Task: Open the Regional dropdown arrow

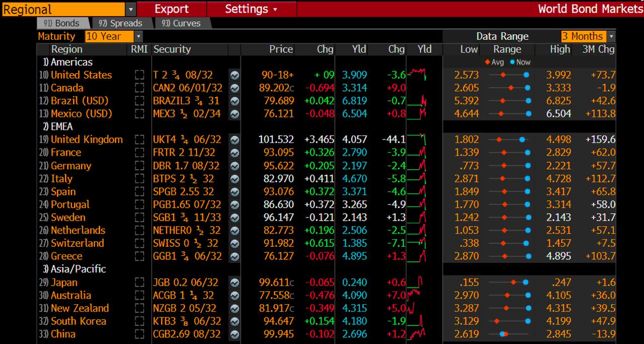Action: click(131, 9)
